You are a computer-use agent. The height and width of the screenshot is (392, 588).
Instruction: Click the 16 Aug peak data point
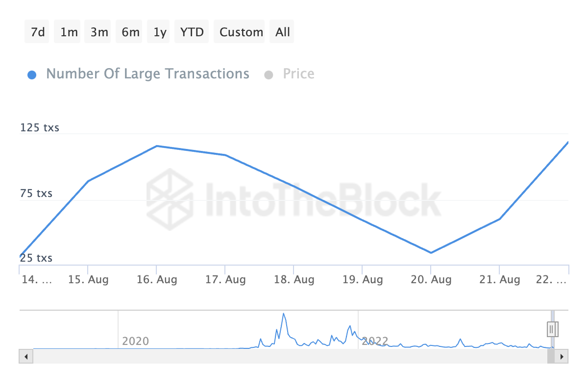pyautogui.click(x=156, y=146)
